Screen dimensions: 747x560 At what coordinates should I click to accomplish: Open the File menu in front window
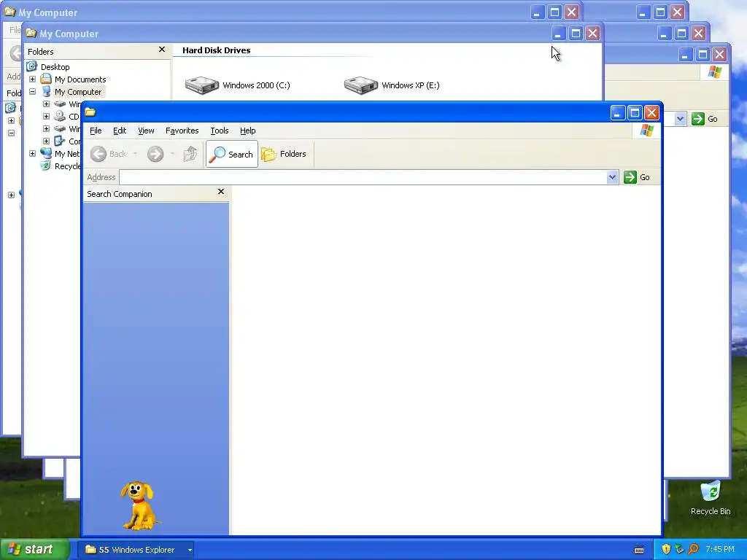96,131
